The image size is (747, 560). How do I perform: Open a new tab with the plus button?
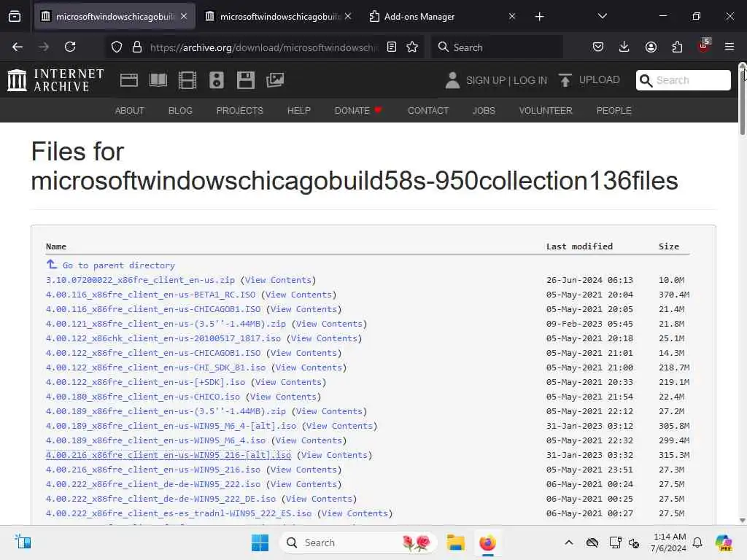(539, 17)
